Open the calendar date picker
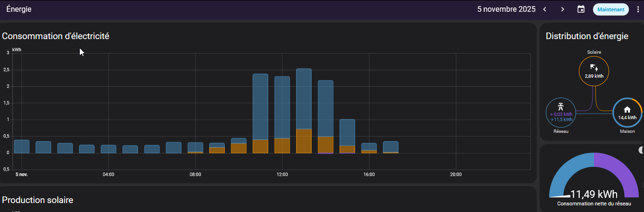The image size is (644, 212). coord(581,9)
